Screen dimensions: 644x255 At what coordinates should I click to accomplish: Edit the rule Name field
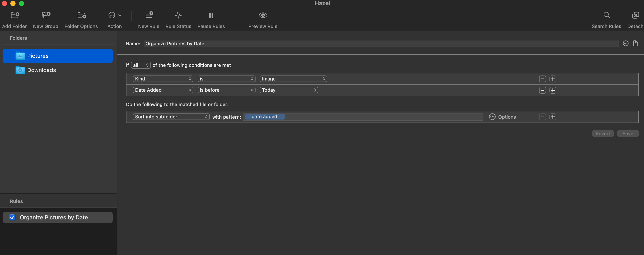(x=381, y=44)
